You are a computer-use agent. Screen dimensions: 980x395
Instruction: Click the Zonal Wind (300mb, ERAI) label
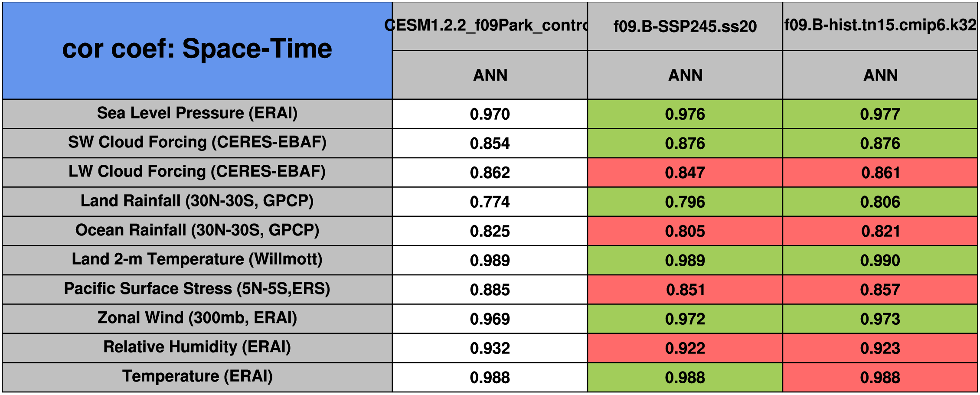pos(197,318)
